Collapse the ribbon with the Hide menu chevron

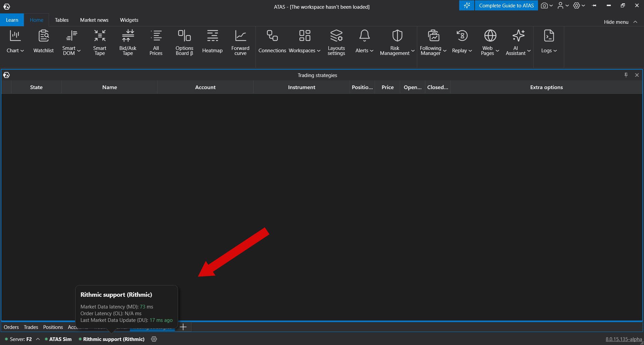click(635, 22)
